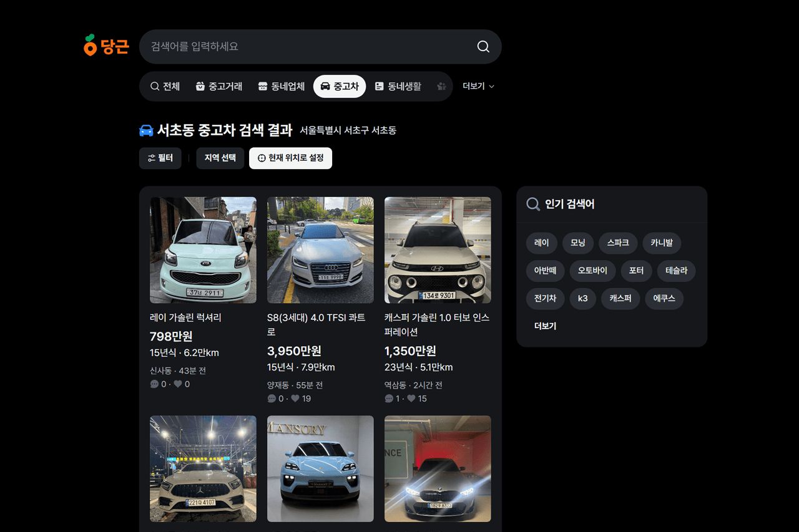Click the chat icon on 캐스퍼 listing

coord(389,399)
